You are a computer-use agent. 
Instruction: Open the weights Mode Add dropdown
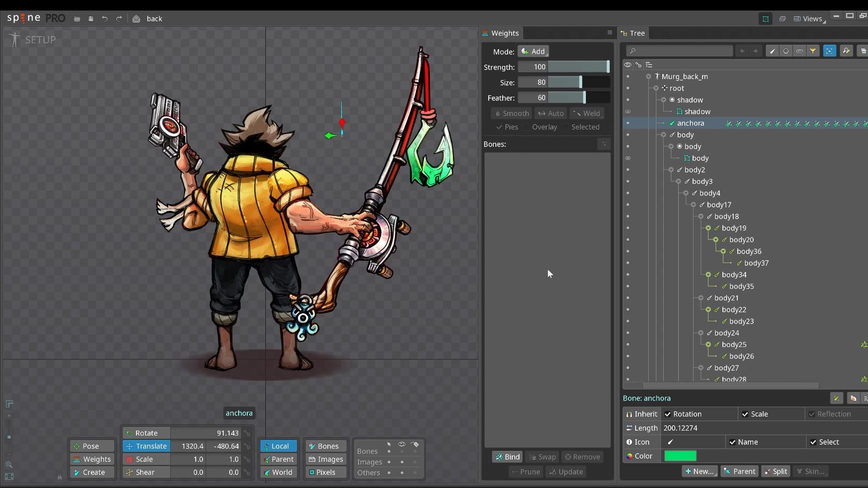pyautogui.click(x=533, y=52)
